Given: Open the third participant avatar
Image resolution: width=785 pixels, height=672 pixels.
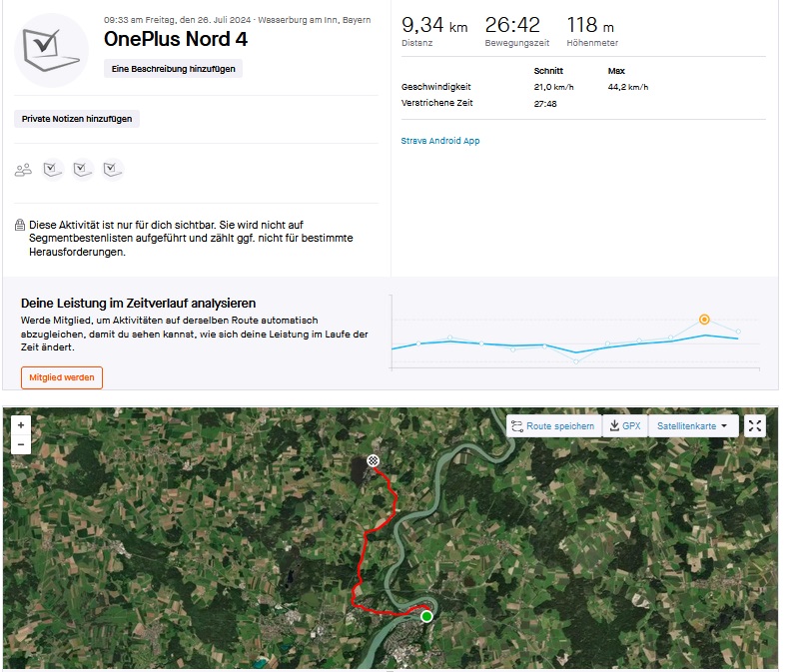Looking at the screenshot, I should click(x=112, y=169).
